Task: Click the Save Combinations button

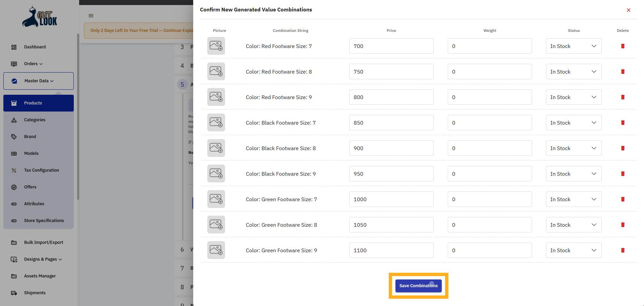Action: pyautogui.click(x=418, y=286)
